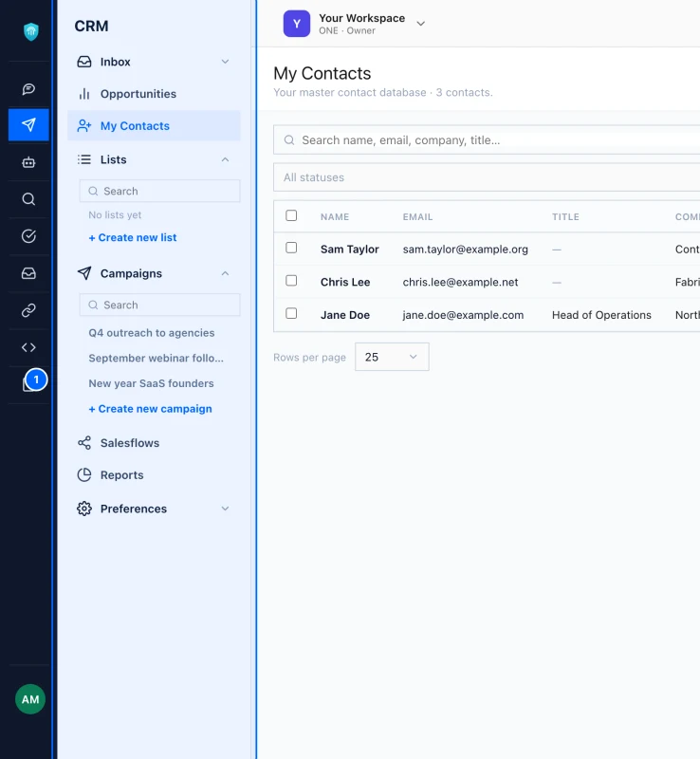Click the code brackets icon in the rail

[28, 347]
